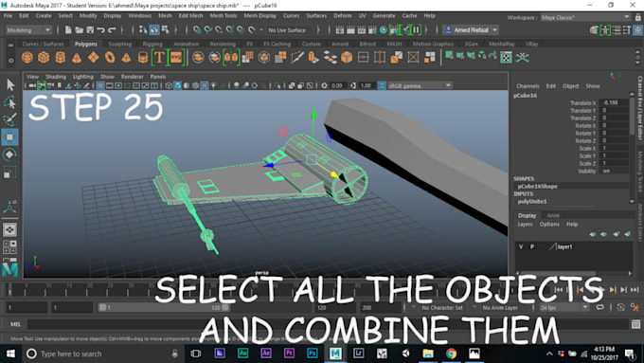Activate the Scale tool in the toolbox
The height and width of the screenshot is (363, 644).
pyautogui.click(x=9, y=172)
